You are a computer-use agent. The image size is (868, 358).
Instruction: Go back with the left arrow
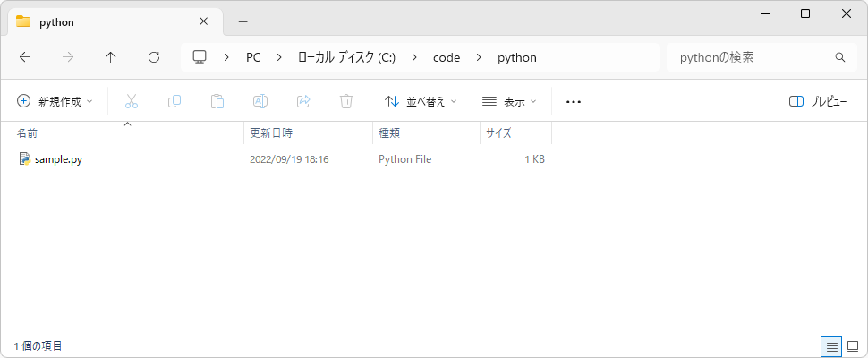click(25, 57)
